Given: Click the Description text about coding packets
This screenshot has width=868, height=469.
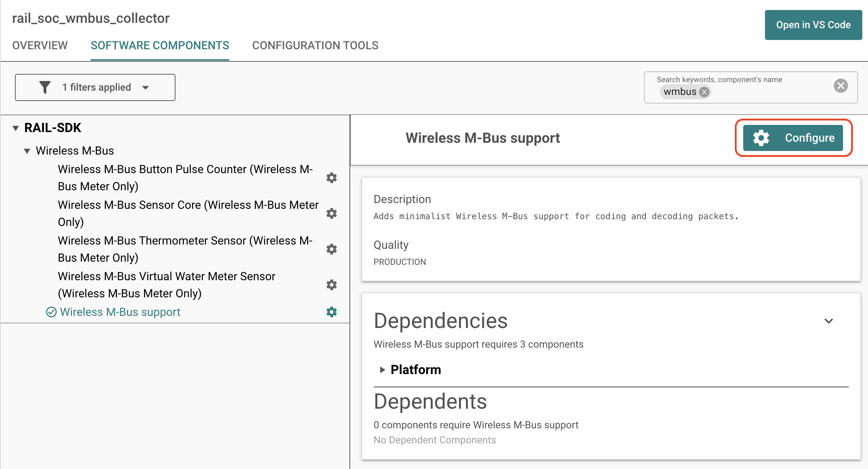Looking at the screenshot, I should [x=556, y=216].
